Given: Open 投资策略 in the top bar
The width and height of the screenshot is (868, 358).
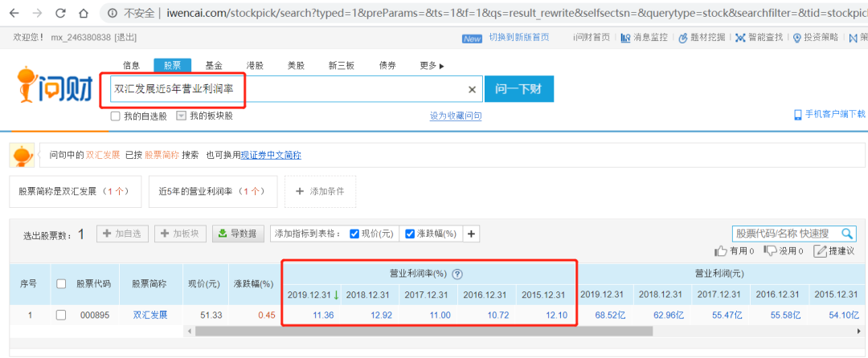Looking at the screenshot, I should (x=816, y=38).
